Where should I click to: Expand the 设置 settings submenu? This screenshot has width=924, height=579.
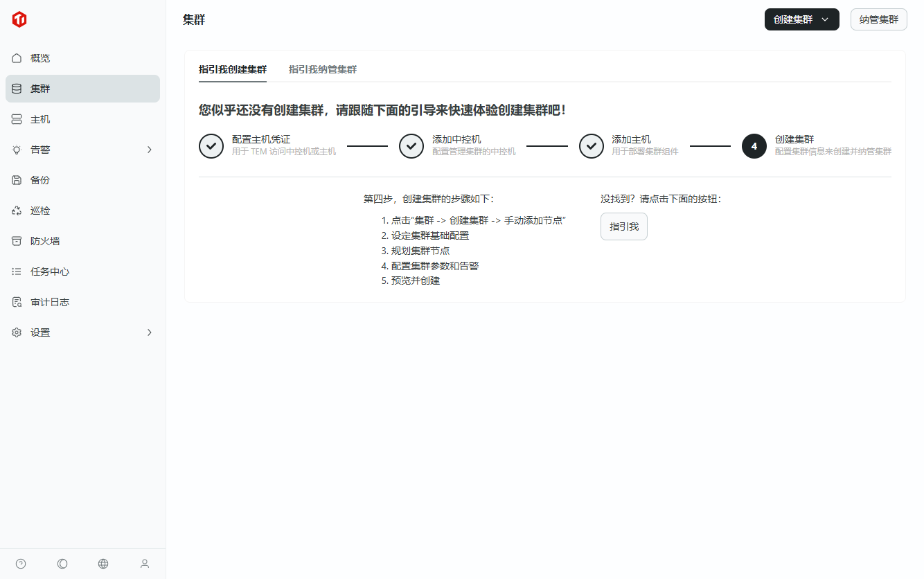point(82,332)
